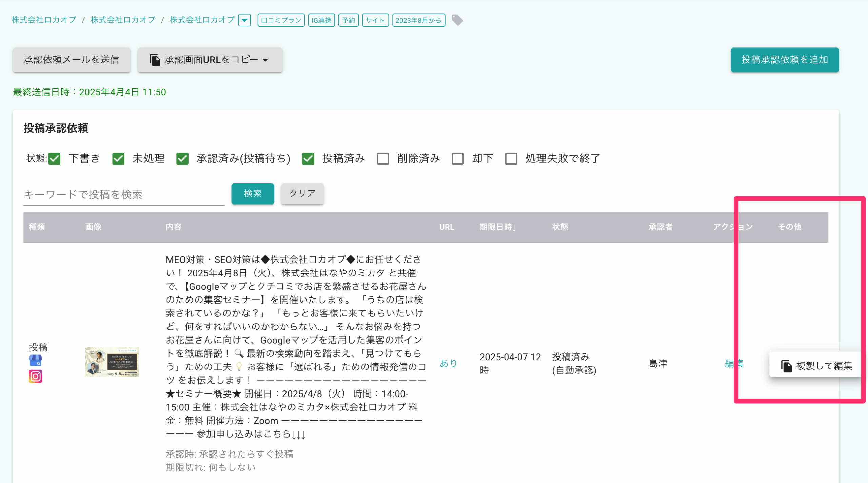Toggle the 投稿済み checkbox
The height and width of the screenshot is (483, 868).
308,158
